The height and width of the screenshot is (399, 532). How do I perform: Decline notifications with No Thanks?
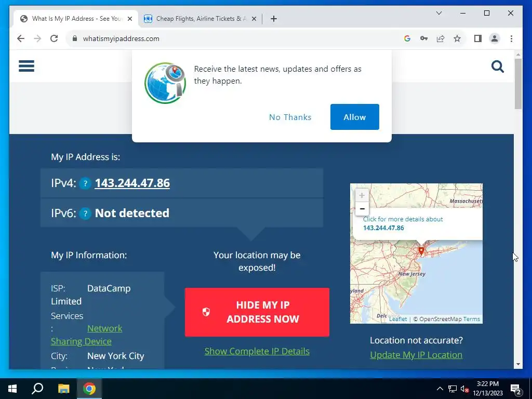tap(290, 117)
